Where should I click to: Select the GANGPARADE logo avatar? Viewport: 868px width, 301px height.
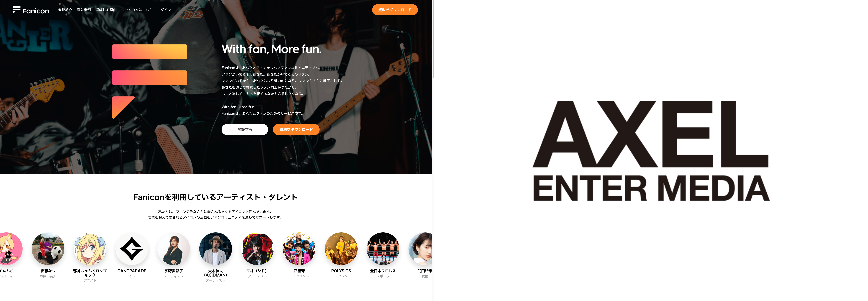point(132,249)
